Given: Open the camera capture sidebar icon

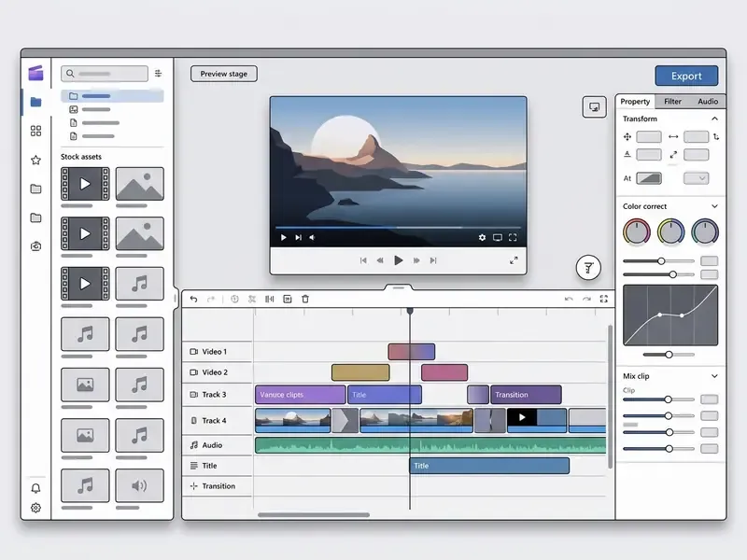Looking at the screenshot, I should pos(35,246).
